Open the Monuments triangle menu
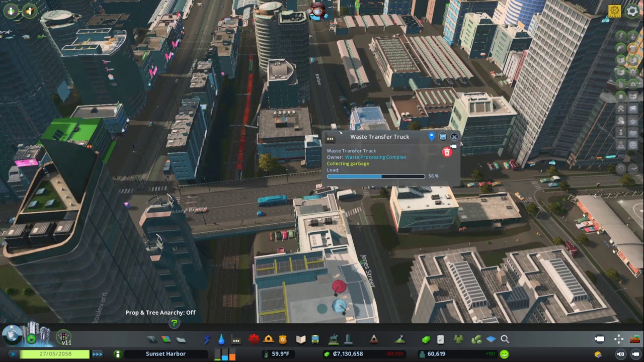Screen dimensions: 644x362 (374, 339)
